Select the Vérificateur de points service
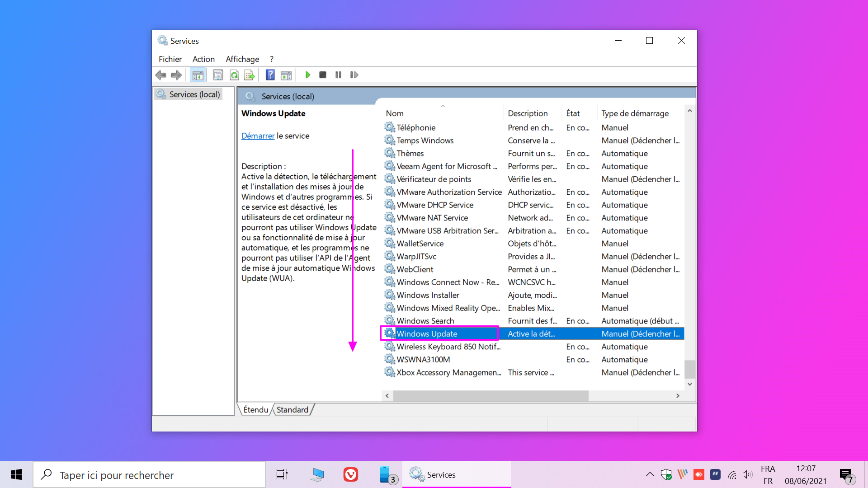868x488 pixels. (x=533, y=179)
